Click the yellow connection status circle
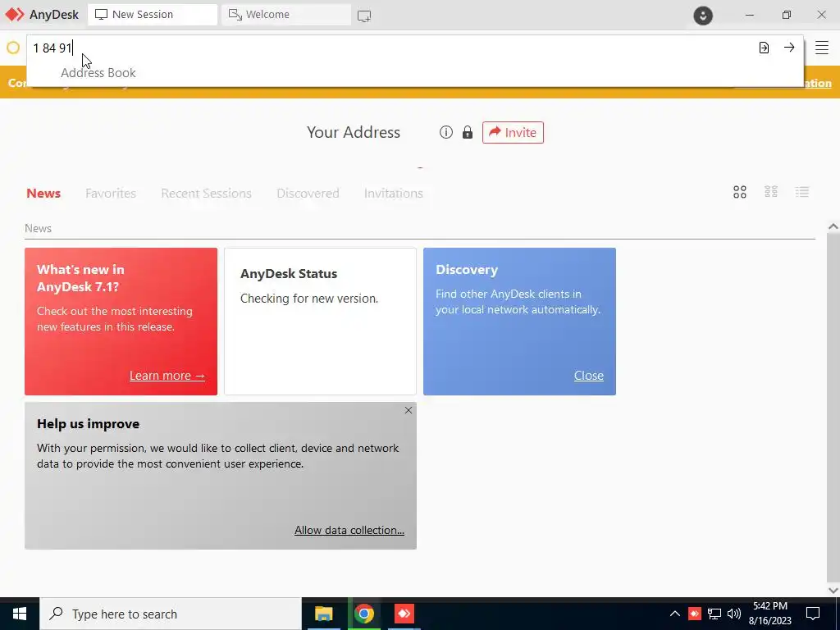The width and height of the screenshot is (840, 630). [x=13, y=48]
